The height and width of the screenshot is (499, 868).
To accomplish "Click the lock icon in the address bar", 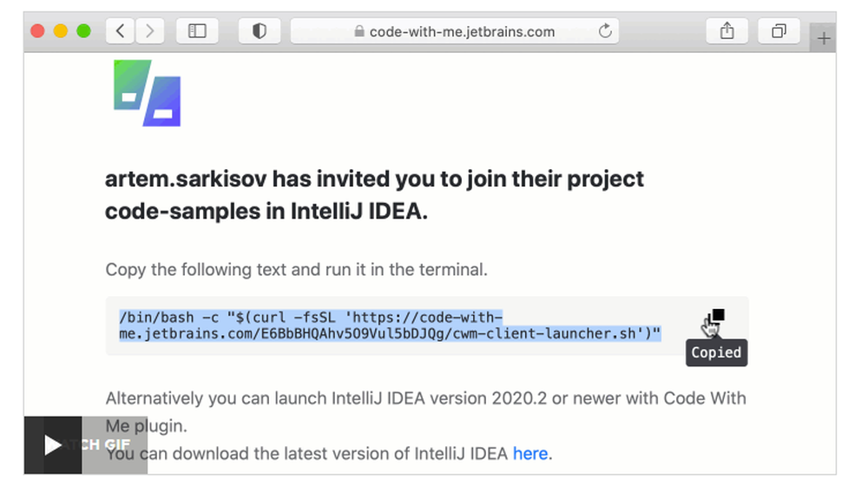I will 359,31.
